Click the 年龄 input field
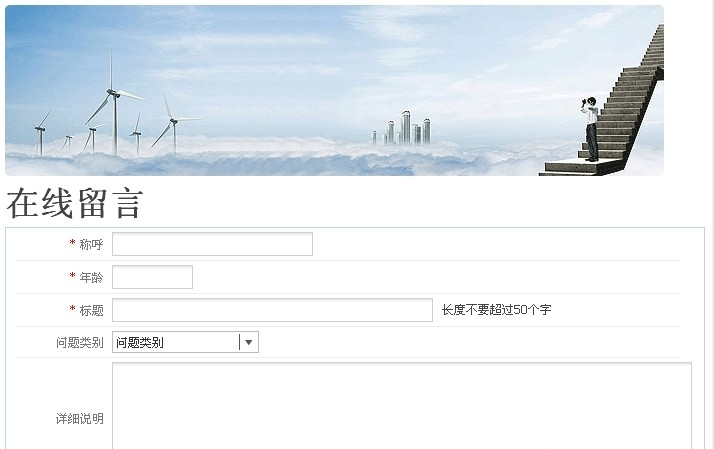The width and height of the screenshot is (714, 449). tap(153, 277)
